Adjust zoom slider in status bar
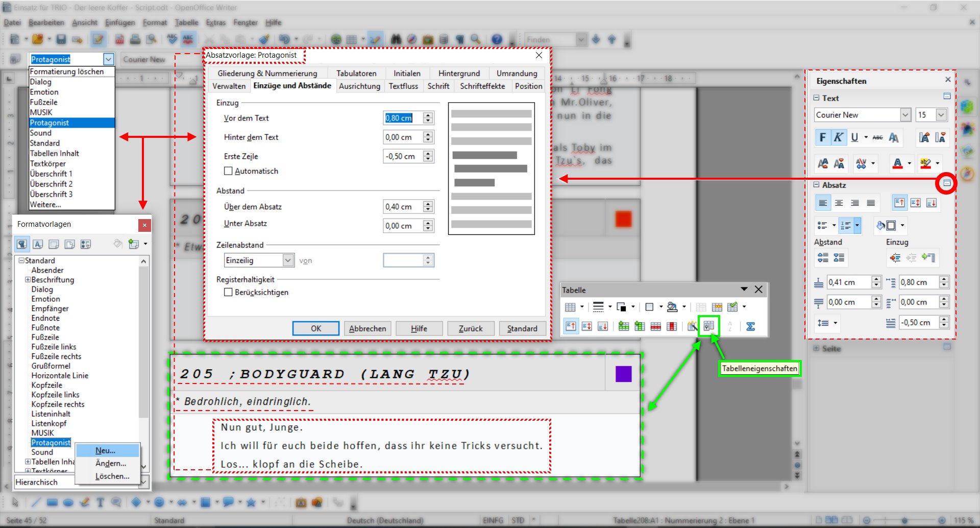The width and height of the screenshot is (980, 528). pyautogui.click(x=904, y=520)
